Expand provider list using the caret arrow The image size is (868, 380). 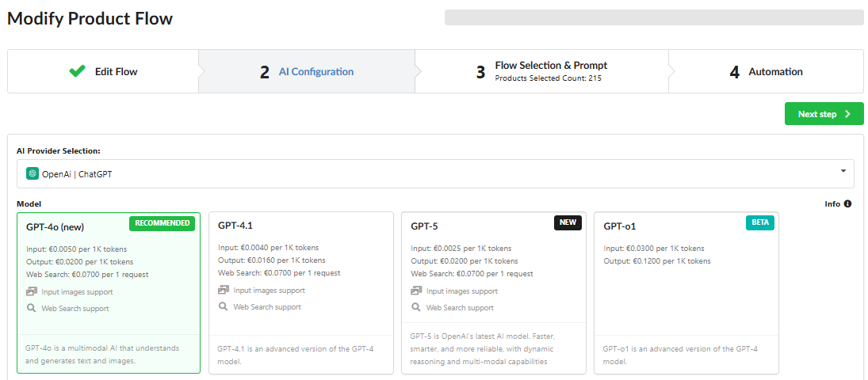[x=843, y=172]
